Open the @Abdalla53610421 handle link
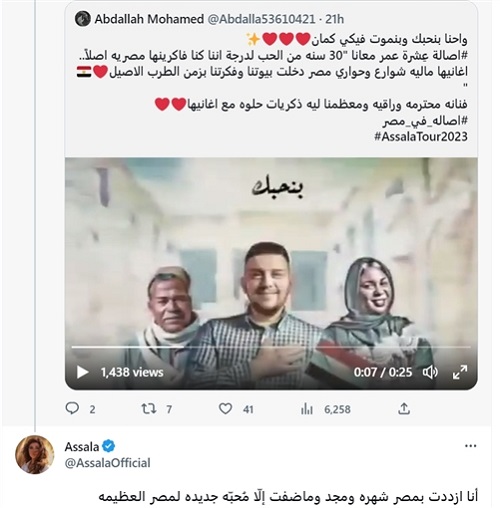Screen dimensions: 500x508 pyautogui.click(x=261, y=19)
